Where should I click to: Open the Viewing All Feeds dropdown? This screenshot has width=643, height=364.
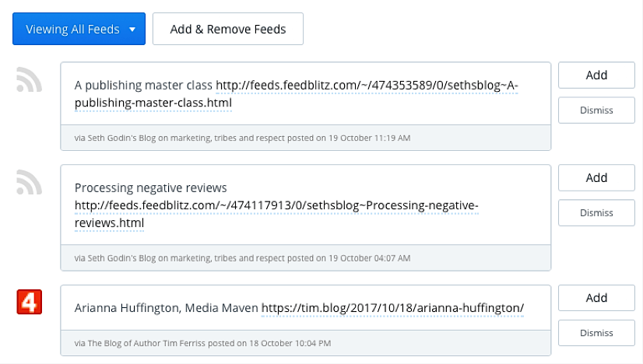click(79, 29)
